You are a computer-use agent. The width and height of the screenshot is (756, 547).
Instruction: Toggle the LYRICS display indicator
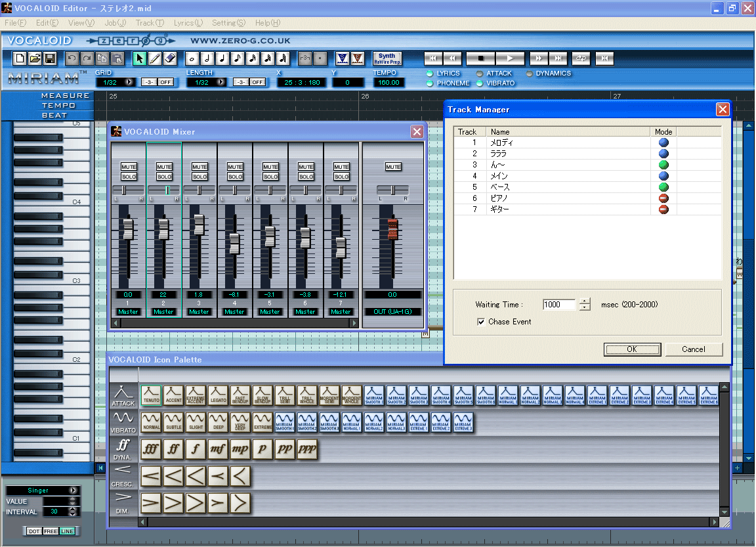[430, 74]
